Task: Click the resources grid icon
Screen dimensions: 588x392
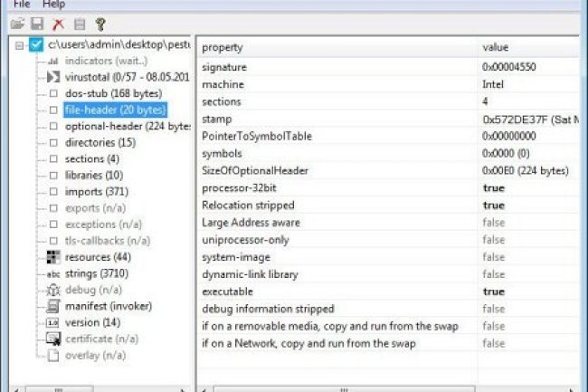Action: click(53, 257)
